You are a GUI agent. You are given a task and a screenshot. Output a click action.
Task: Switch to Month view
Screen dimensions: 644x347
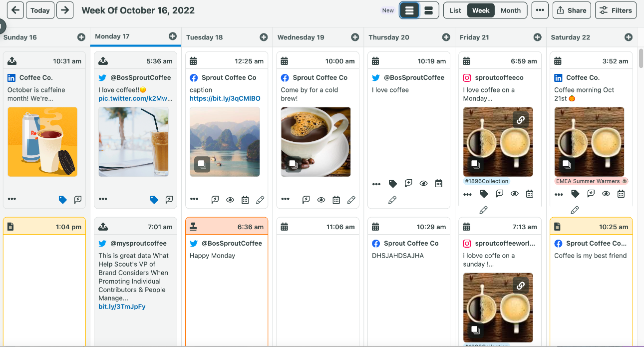click(511, 10)
